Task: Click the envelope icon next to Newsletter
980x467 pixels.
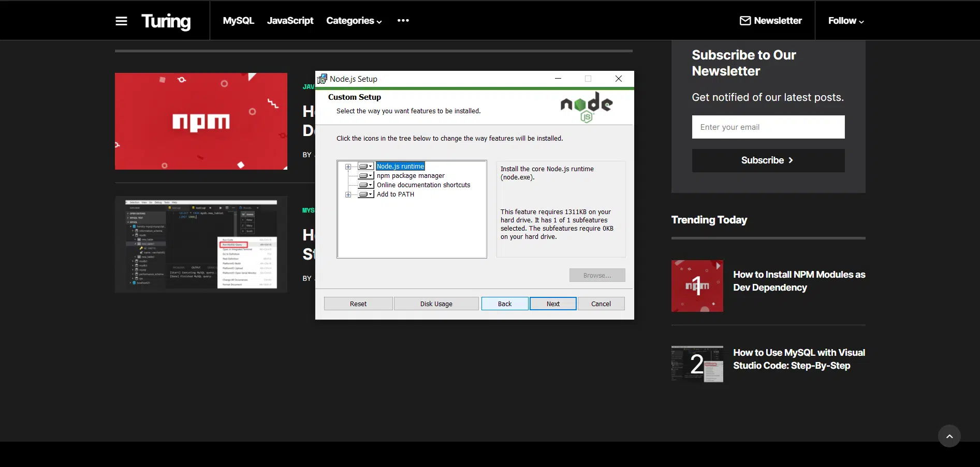Action: [745, 21]
